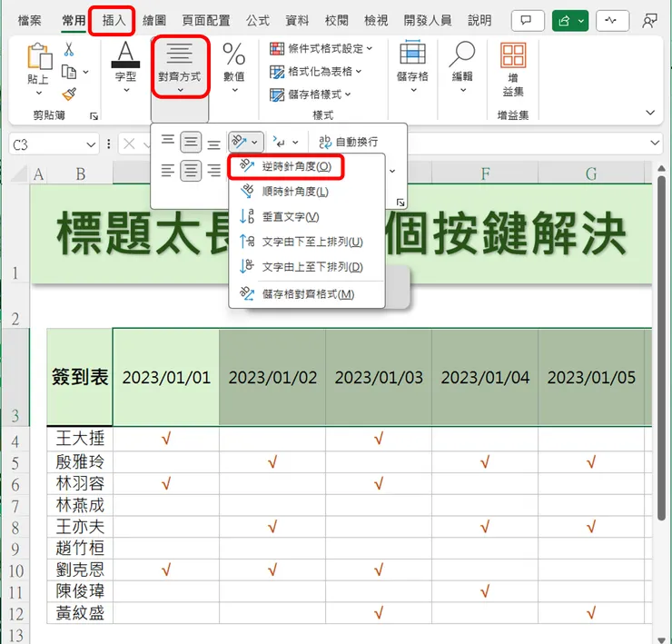The width and height of the screenshot is (672, 644).
Task: Open alignment settings dialog launcher
Action: point(400,203)
